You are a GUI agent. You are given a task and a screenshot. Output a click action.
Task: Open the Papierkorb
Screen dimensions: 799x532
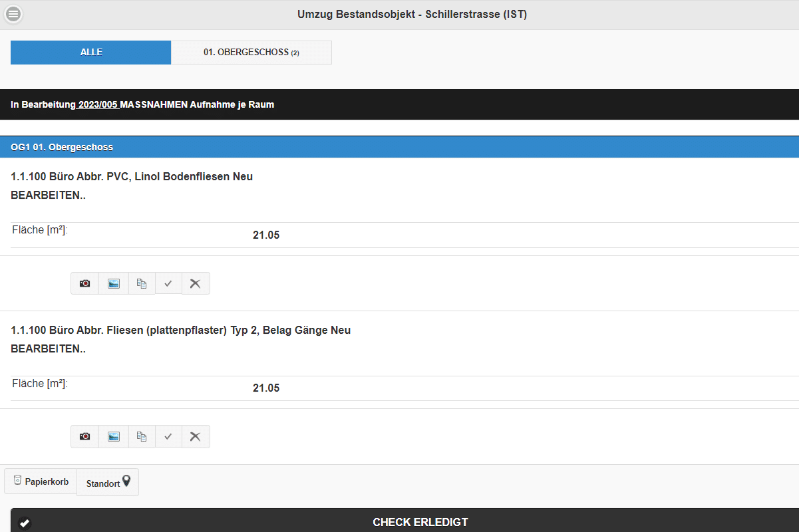pos(40,481)
